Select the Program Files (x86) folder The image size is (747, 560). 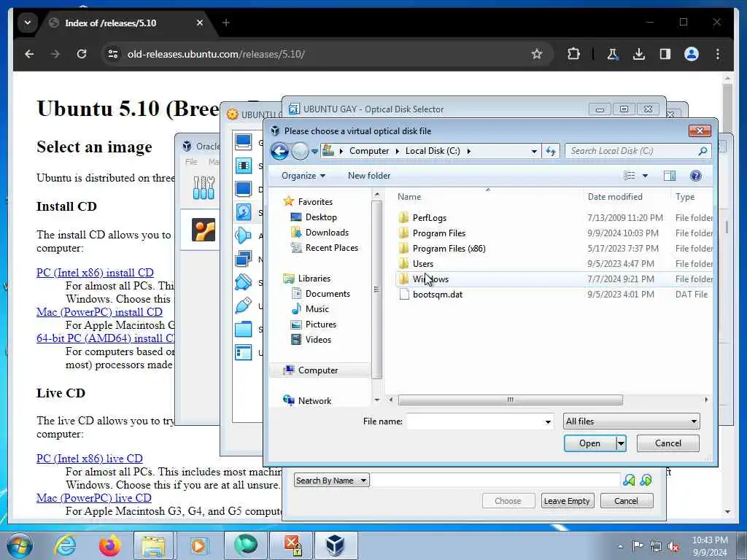coord(449,249)
